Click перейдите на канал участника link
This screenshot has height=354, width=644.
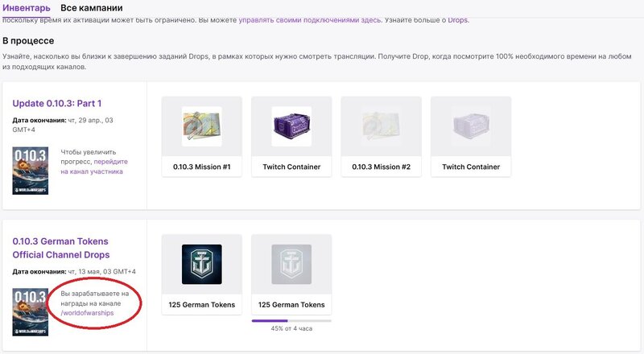pyautogui.click(x=94, y=167)
